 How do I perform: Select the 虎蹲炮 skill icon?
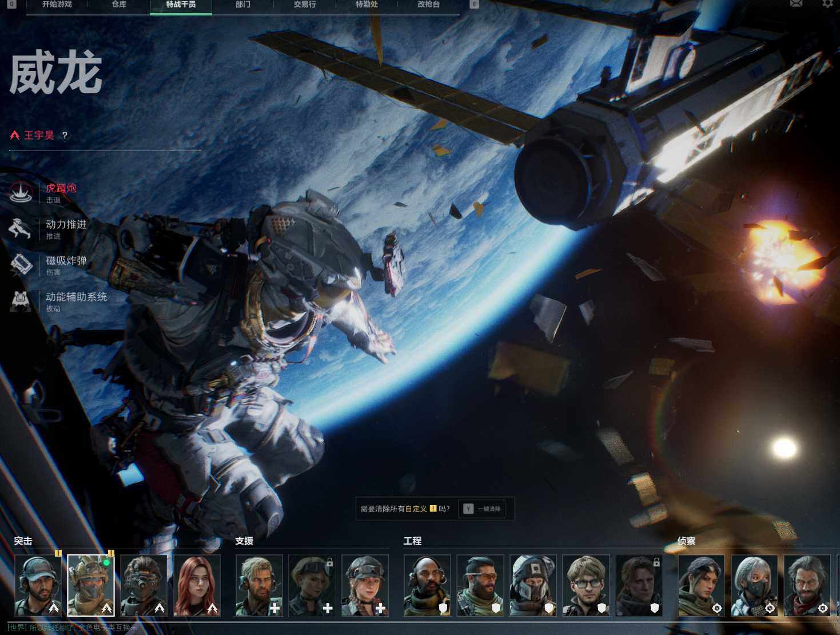pyautogui.click(x=21, y=192)
